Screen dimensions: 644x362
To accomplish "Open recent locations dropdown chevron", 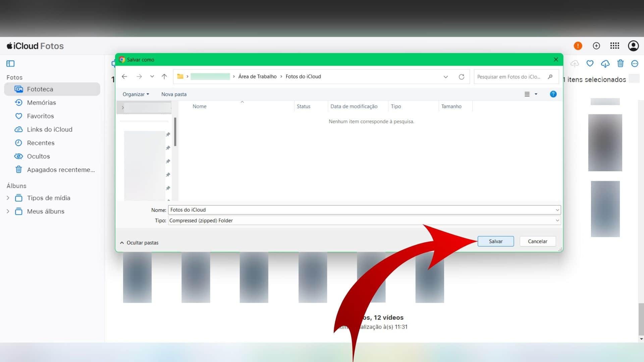I will point(152,76).
